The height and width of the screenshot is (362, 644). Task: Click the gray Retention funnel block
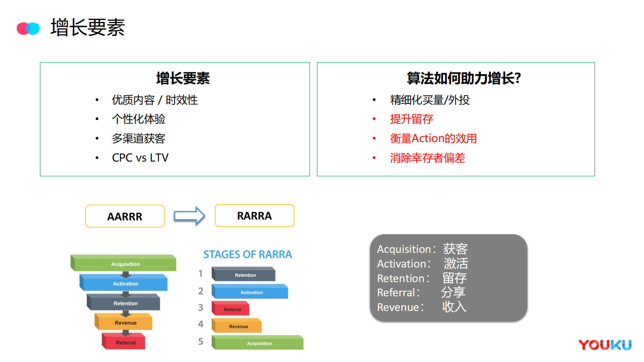(x=123, y=302)
